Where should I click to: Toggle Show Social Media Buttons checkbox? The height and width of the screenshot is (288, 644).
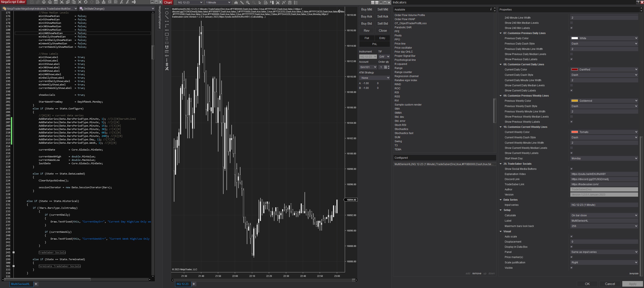[x=571, y=169]
